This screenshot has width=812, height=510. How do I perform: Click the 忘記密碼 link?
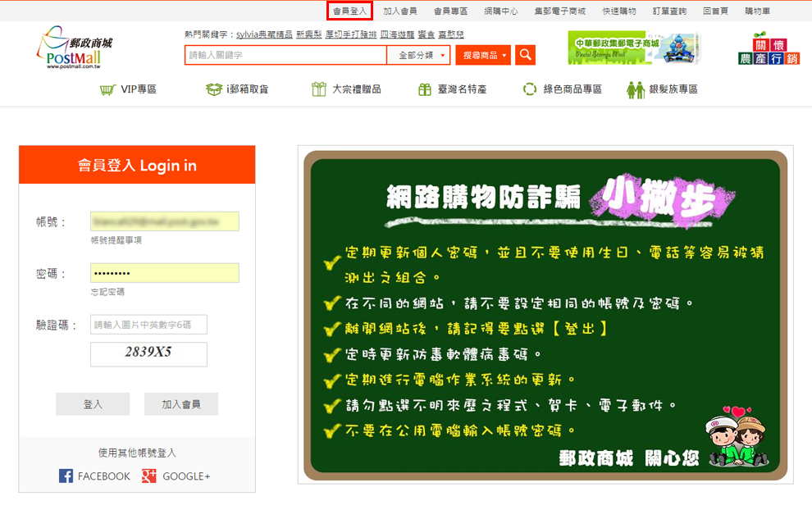(x=107, y=292)
